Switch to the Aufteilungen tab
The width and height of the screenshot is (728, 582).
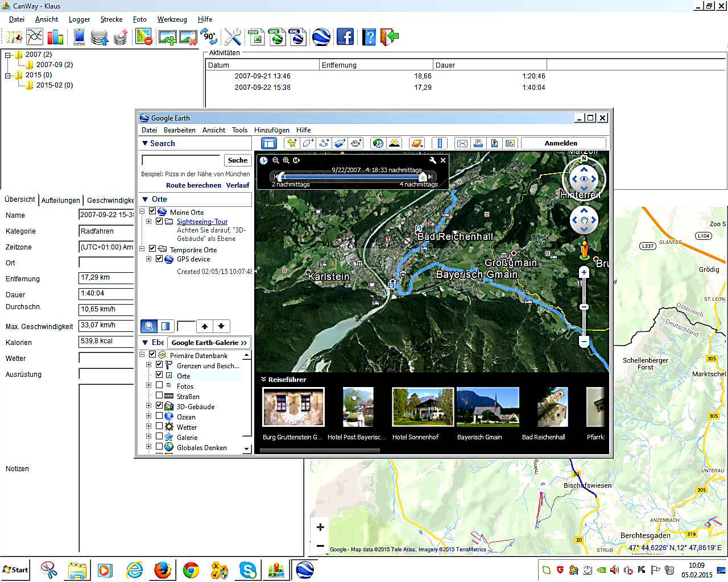pyautogui.click(x=61, y=200)
